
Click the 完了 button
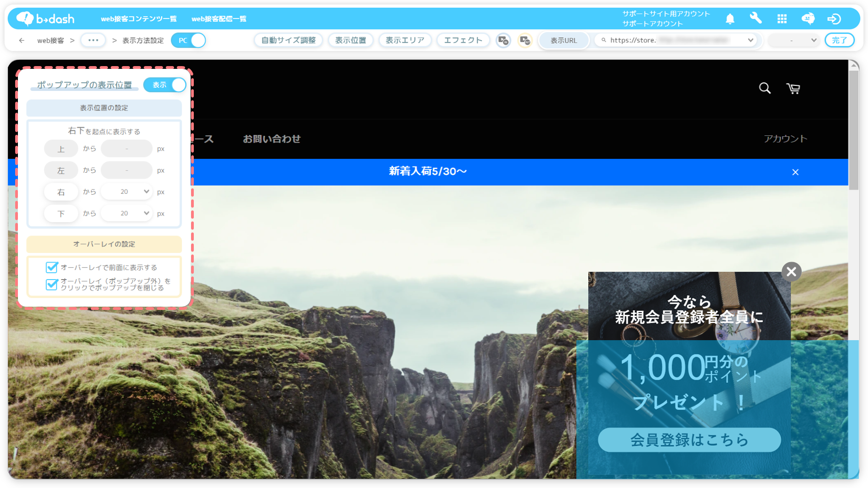[840, 40]
